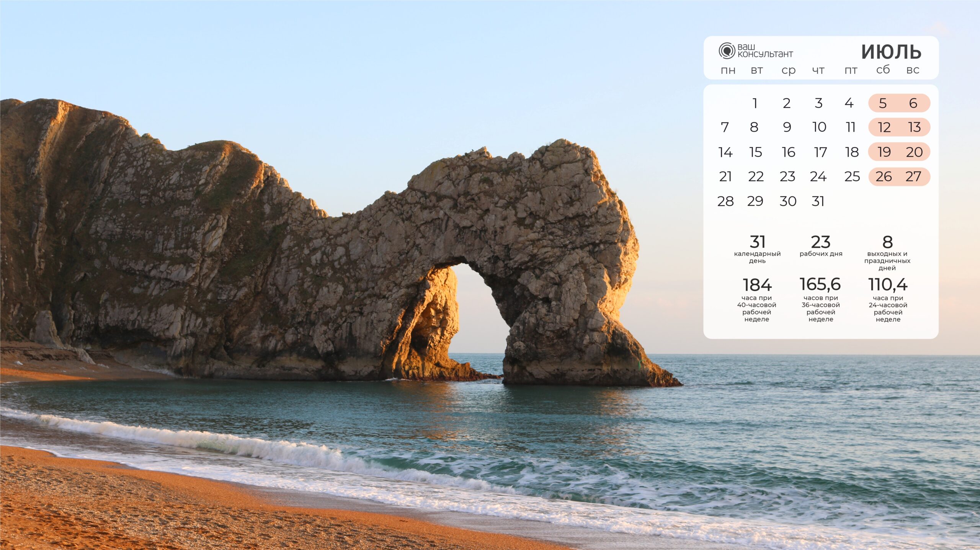Select date 7 in the calendar

coord(725,127)
